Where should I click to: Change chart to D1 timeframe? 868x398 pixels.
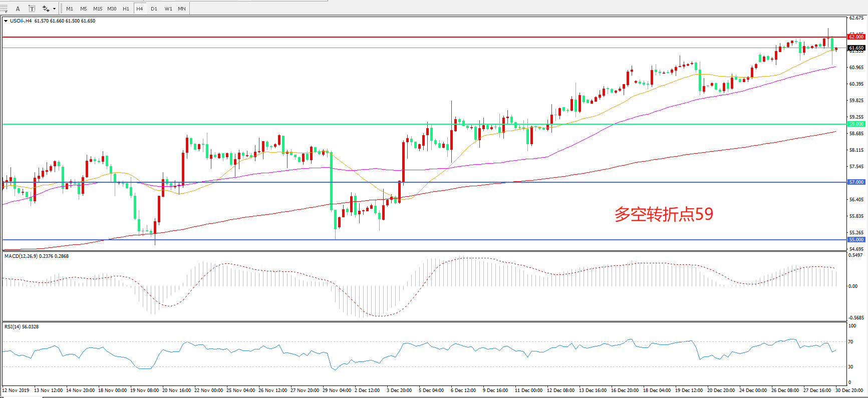click(x=154, y=9)
